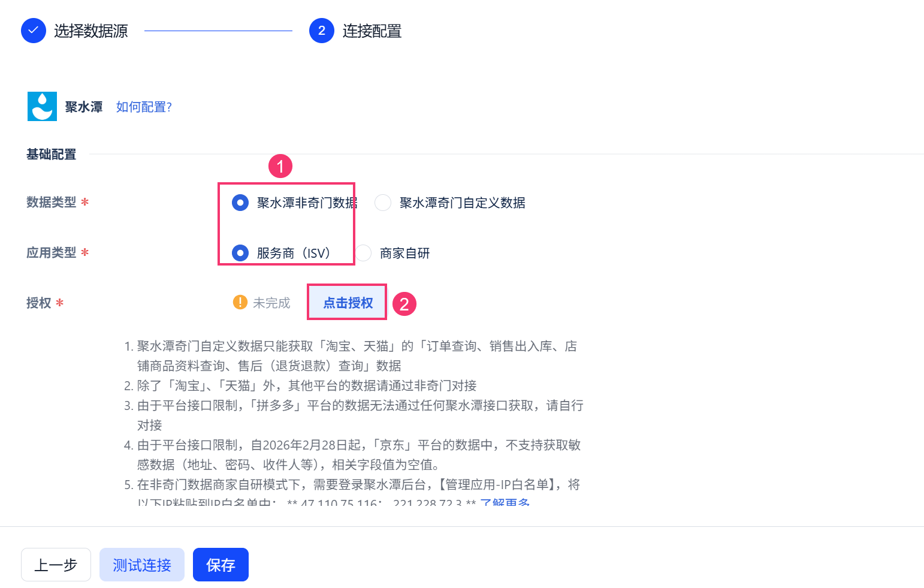924x588 pixels.
Task: Click the 测试连接 test connection button
Action: pos(142,565)
